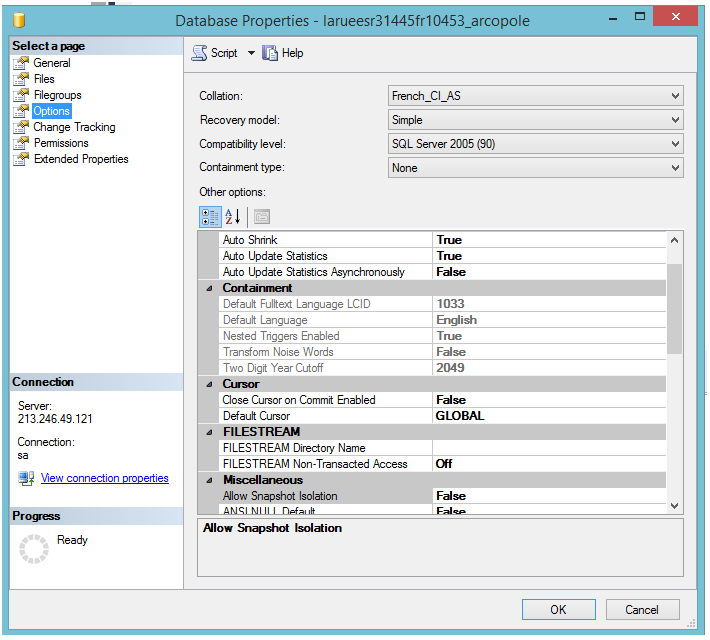Collapse the FILESTREAM category
Viewport: 710px width, 640px height.
tap(210, 433)
